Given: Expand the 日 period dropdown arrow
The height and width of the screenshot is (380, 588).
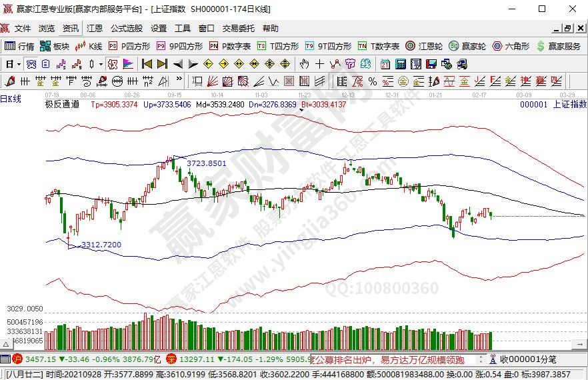Looking at the screenshot, I should (18, 64).
